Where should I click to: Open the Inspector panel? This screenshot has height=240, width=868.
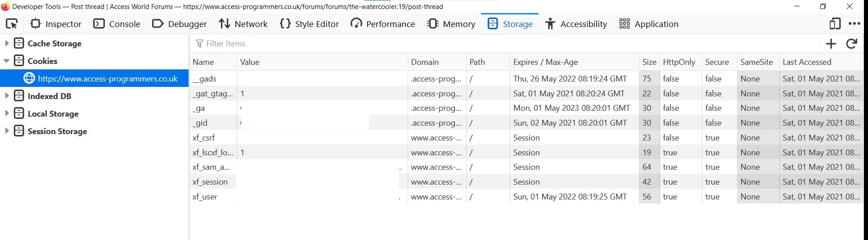point(56,24)
